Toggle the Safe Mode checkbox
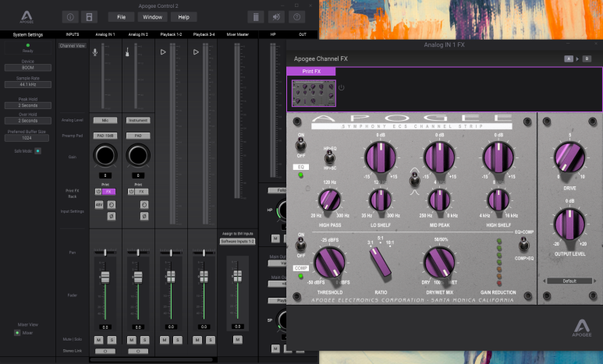603x364 pixels. click(x=37, y=151)
